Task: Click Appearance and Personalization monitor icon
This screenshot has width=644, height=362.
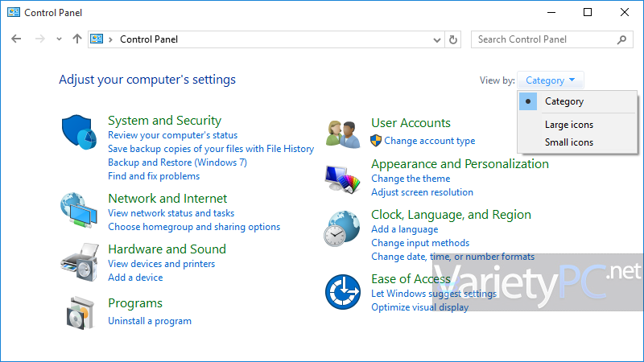Action: click(342, 179)
